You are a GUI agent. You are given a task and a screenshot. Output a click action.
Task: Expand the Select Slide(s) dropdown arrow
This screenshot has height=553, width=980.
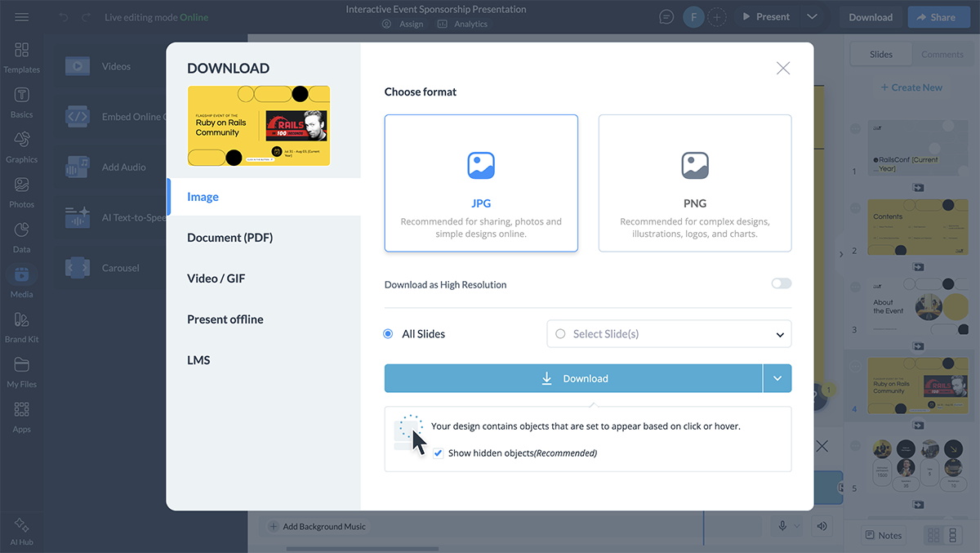coord(780,334)
